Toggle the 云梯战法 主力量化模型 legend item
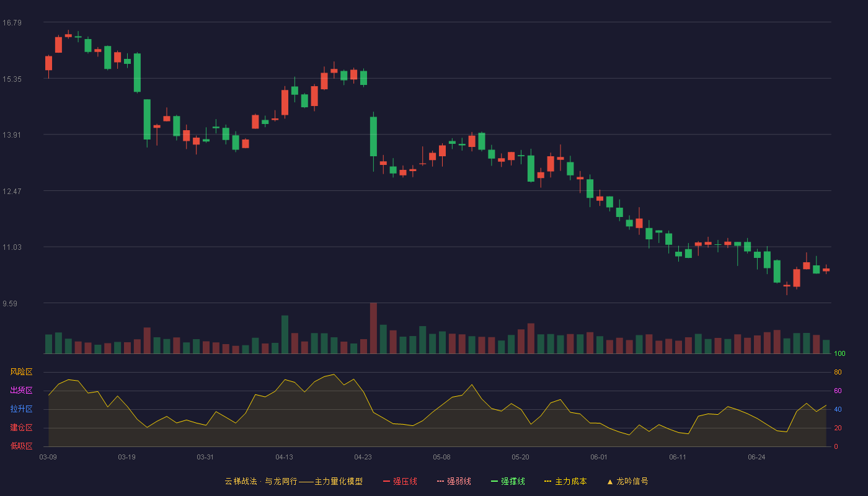Viewport: 868px width, 496px height. coord(293,481)
